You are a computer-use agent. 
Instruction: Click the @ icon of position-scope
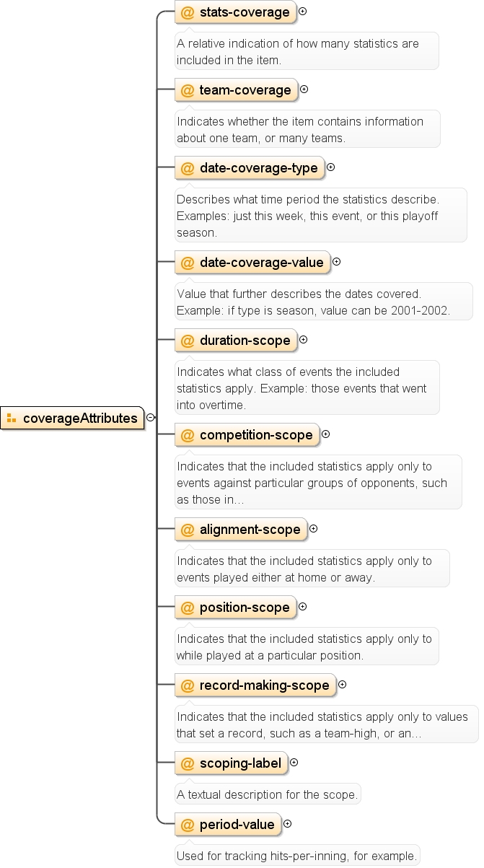(188, 608)
